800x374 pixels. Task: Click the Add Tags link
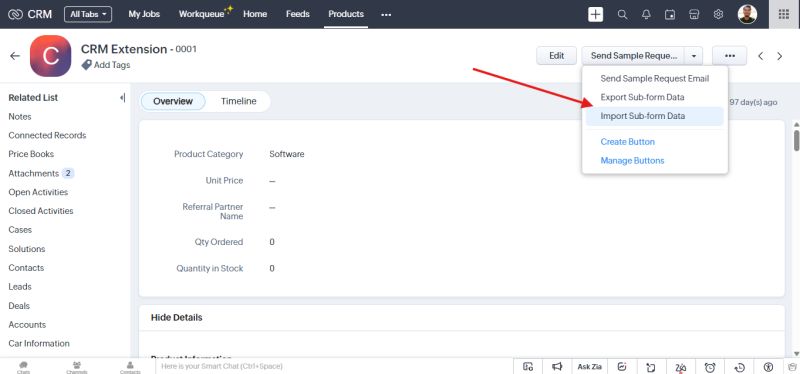tap(112, 65)
